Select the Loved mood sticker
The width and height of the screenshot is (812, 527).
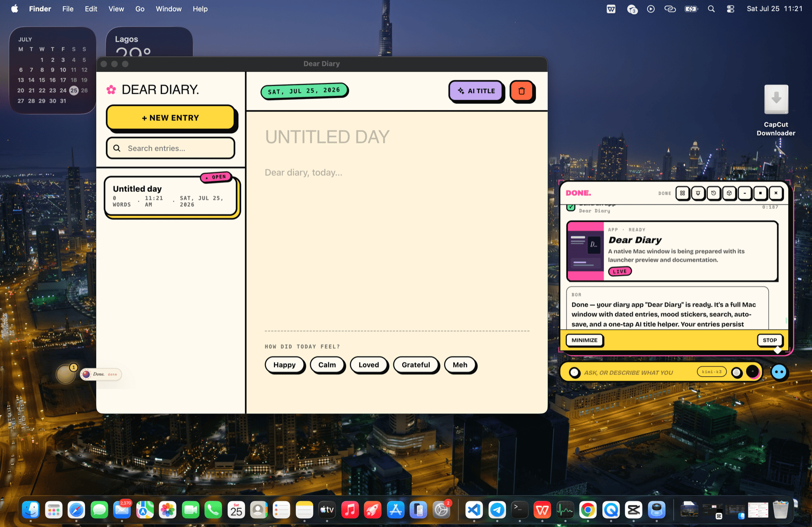tap(369, 365)
